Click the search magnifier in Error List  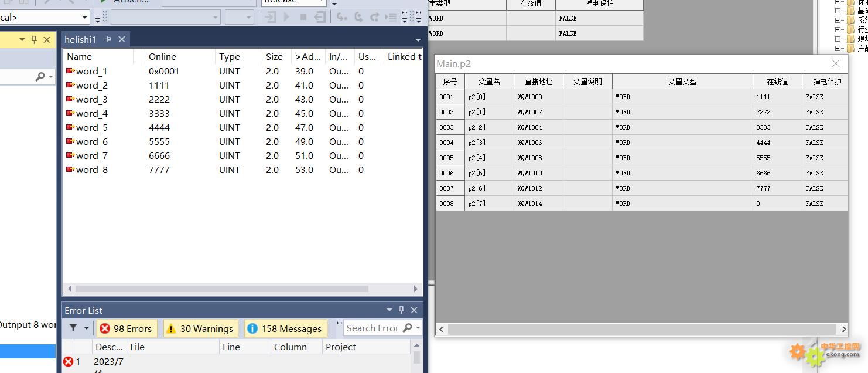[408, 328]
